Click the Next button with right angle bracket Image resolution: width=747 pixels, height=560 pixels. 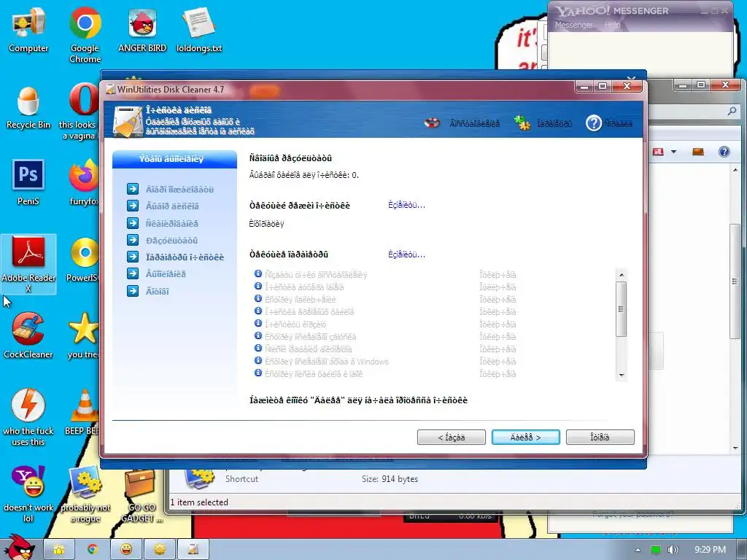tap(525, 437)
